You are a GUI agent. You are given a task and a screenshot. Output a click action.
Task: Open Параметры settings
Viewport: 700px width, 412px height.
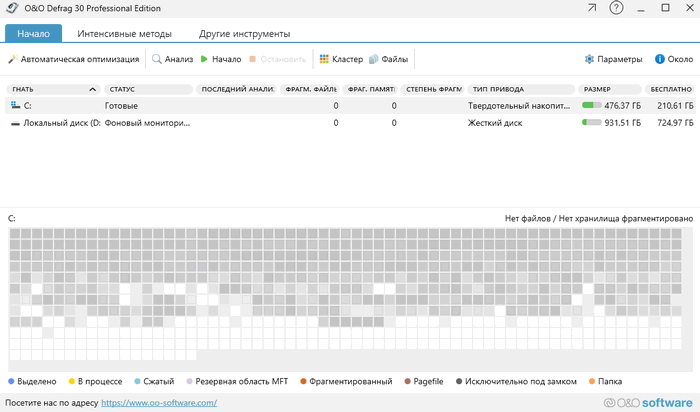(620, 59)
